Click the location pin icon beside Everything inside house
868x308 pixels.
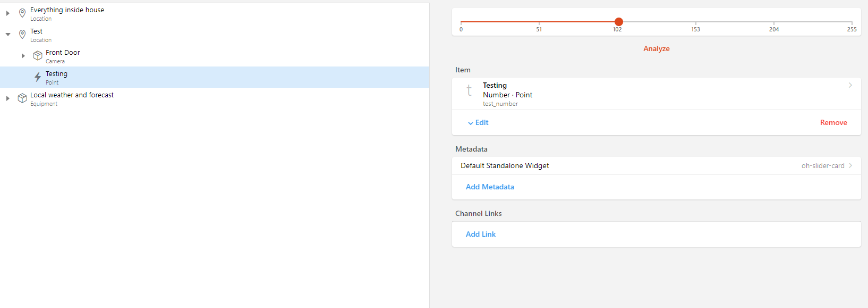(22, 13)
